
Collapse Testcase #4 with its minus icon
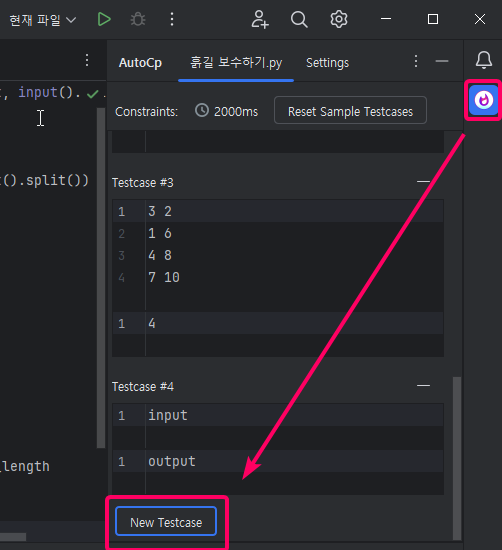coord(423,386)
